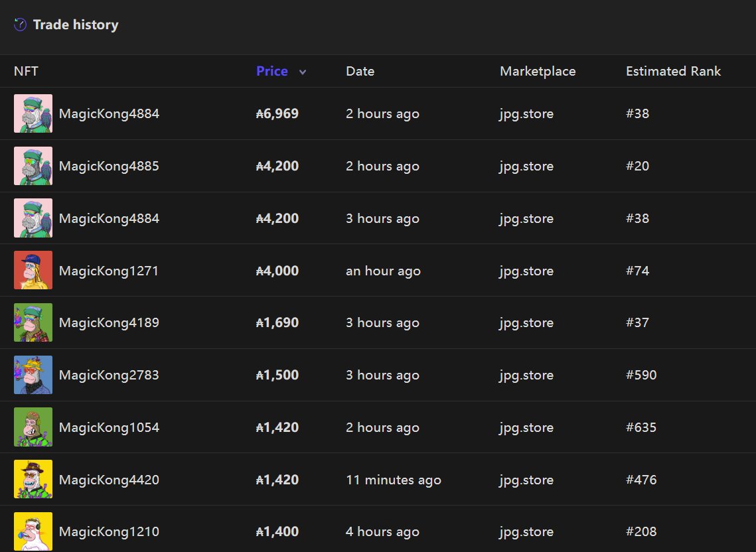756x552 pixels.
Task: Select the MagicKong4189 name
Action: click(109, 323)
